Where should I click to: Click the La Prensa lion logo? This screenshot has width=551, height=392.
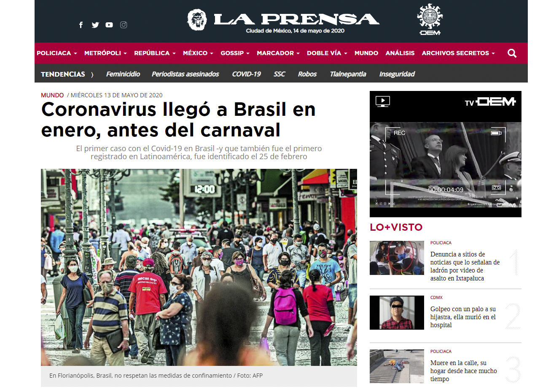[197, 20]
